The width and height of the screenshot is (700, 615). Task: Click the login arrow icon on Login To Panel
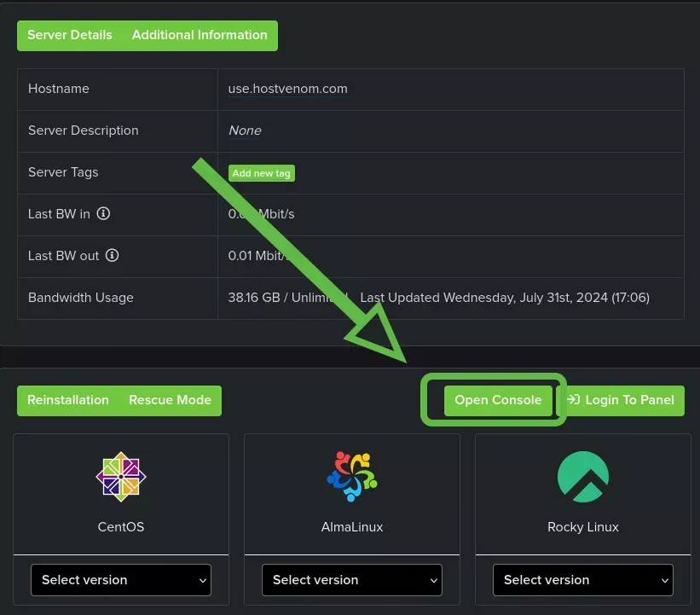(x=573, y=399)
